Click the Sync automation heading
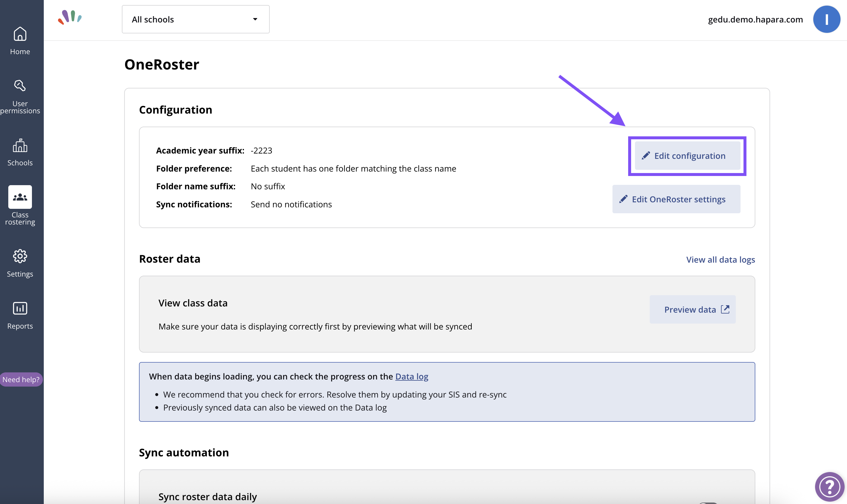Image resolution: width=847 pixels, height=504 pixels. pyautogui.click(x=184, y=453)
